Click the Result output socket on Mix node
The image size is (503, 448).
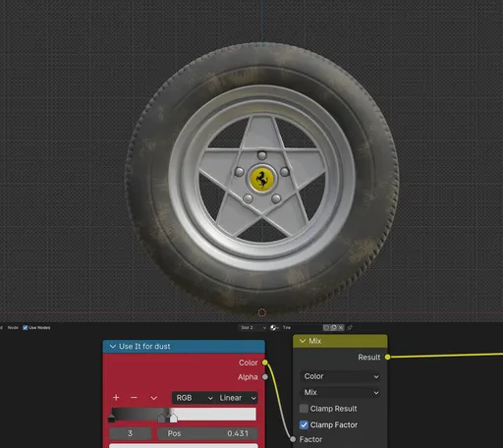pyautogui.click(x=387, y=357)
